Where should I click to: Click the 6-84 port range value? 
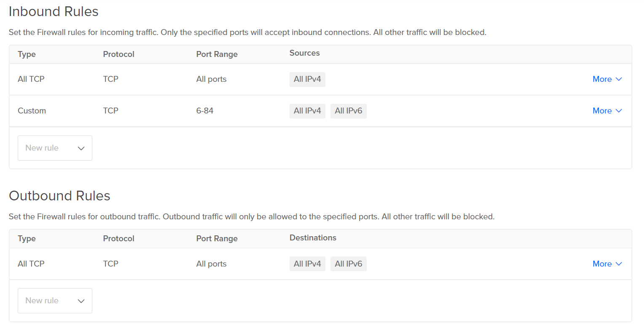205,111
